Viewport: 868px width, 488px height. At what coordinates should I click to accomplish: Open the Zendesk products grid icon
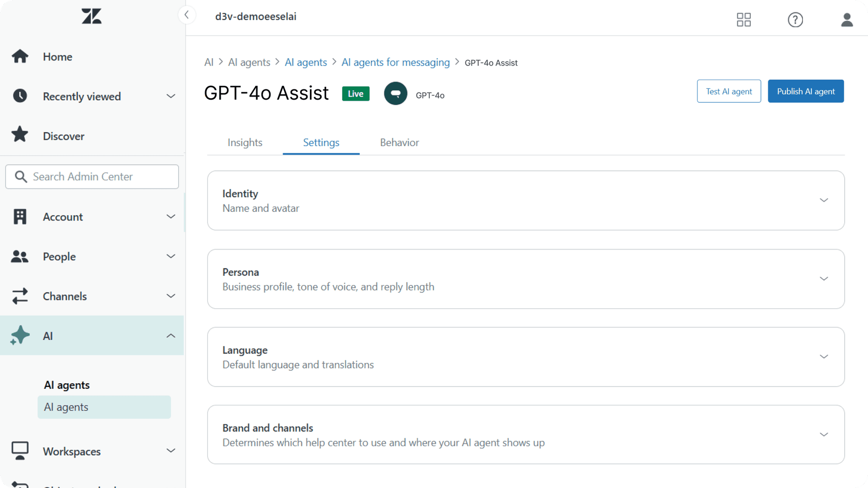(x=743, y=20)
